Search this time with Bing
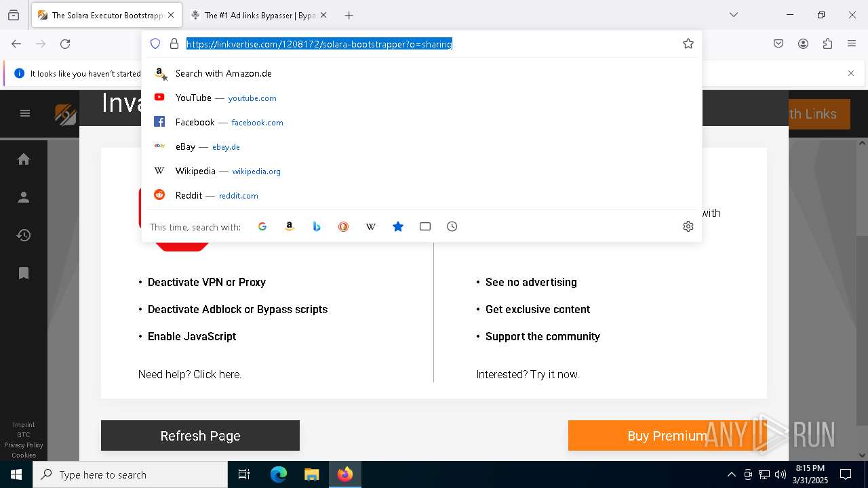 317,226
